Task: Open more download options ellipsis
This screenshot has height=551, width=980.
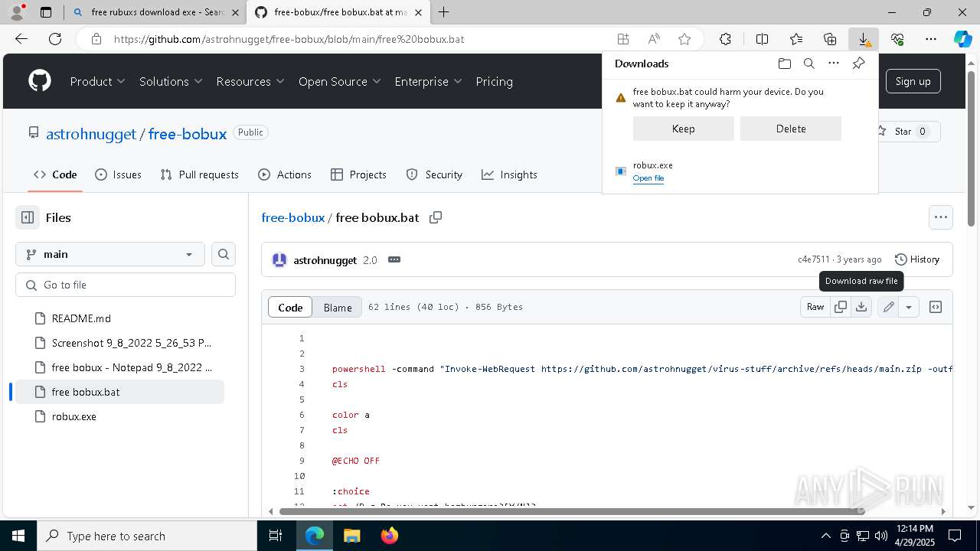Action: click(x=834, y=64)
